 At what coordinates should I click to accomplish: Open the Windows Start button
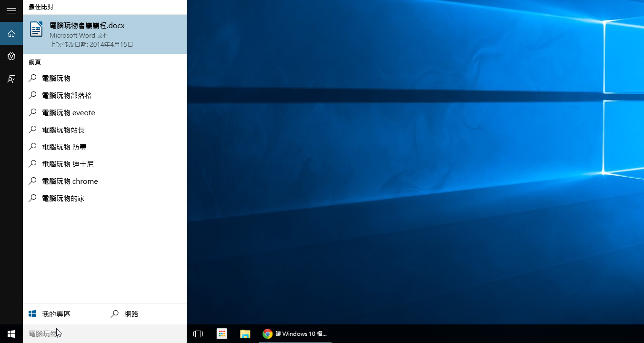tap(11, 334)
